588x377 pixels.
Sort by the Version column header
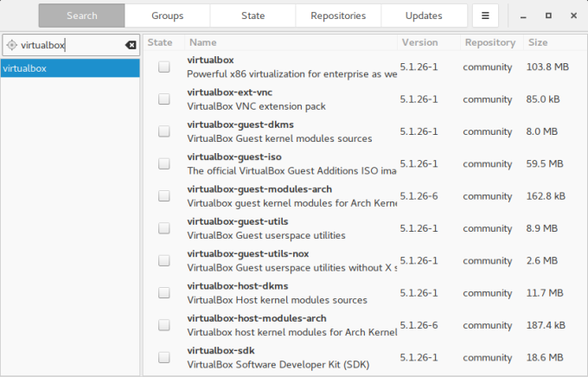click(x=429, y=42)
